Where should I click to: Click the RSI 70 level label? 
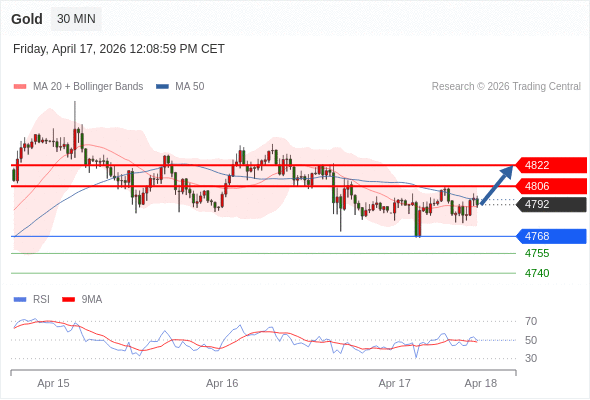coord(531,321)
